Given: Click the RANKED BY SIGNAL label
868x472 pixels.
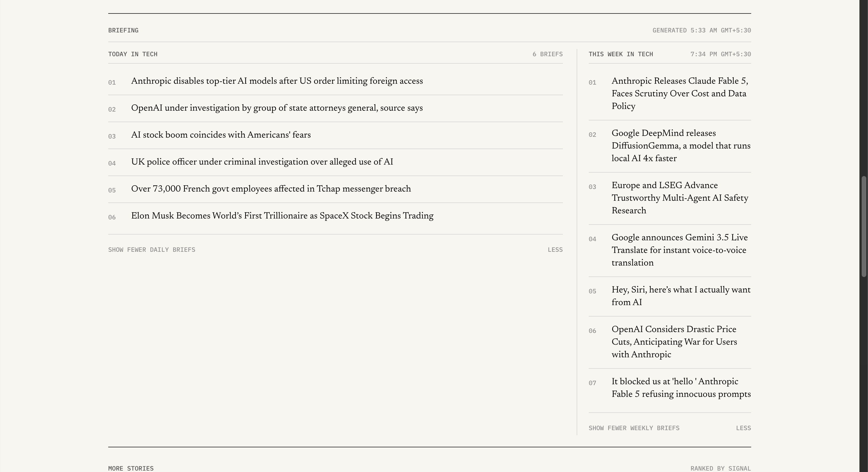Looking at the screenshot, I should click(721, 468).
